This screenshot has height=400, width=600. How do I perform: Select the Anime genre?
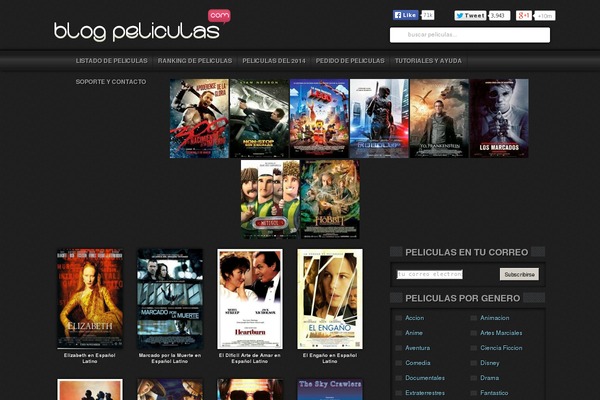(x=414, y=333)
